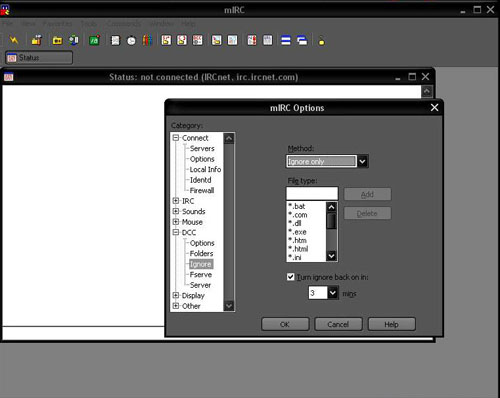Click the mIRC application icon in title bar
Screen dimensions: 500x398
click(5, 9)
